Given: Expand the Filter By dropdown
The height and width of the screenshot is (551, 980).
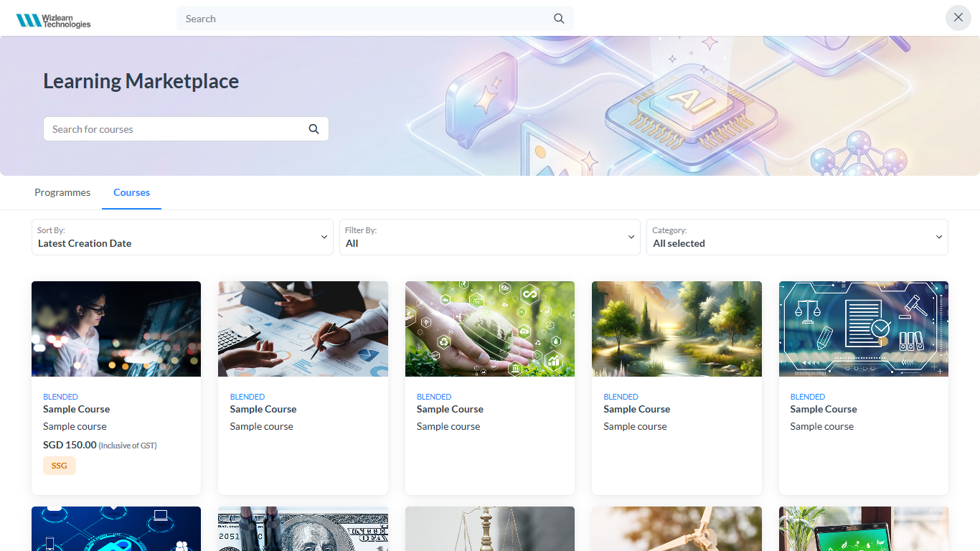Looking at the screenshot, I should click(x=490, y=237).
